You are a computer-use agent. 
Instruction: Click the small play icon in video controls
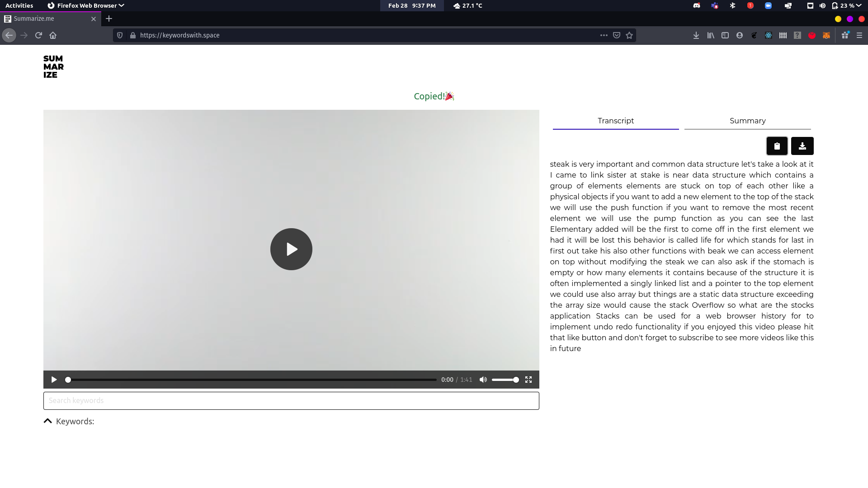[x=54, y=380]
